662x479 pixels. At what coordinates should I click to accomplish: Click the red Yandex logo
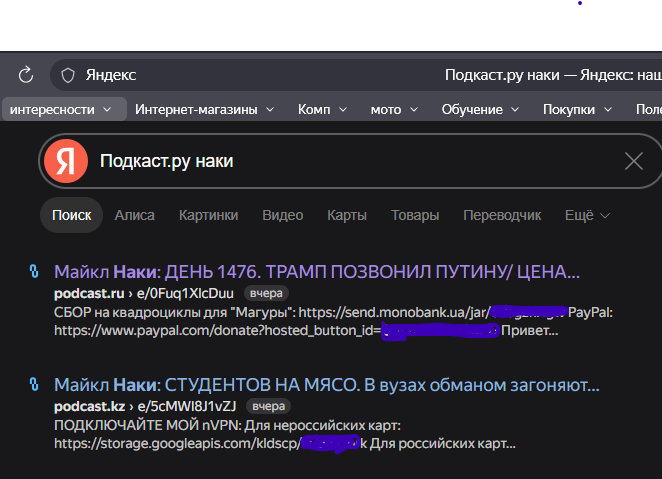click(x=64, y=161)
